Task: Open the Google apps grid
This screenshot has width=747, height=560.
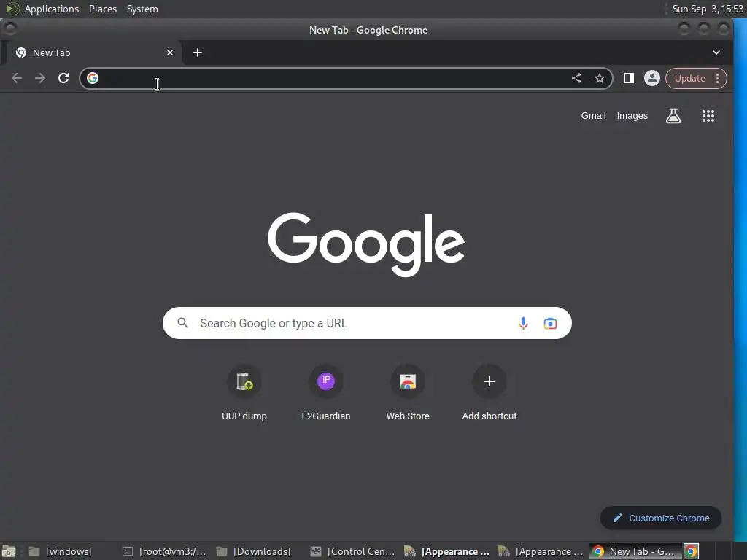Action: click(708, 116)
